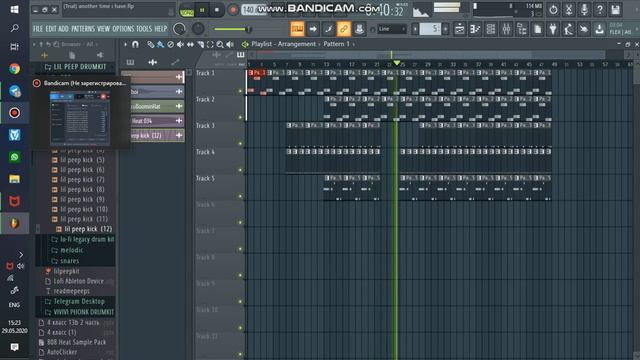The height and width of the screenshot is (360, 640).
Task: Select the Playback speaker tool in playlist
Action: (x=230, y=44)
